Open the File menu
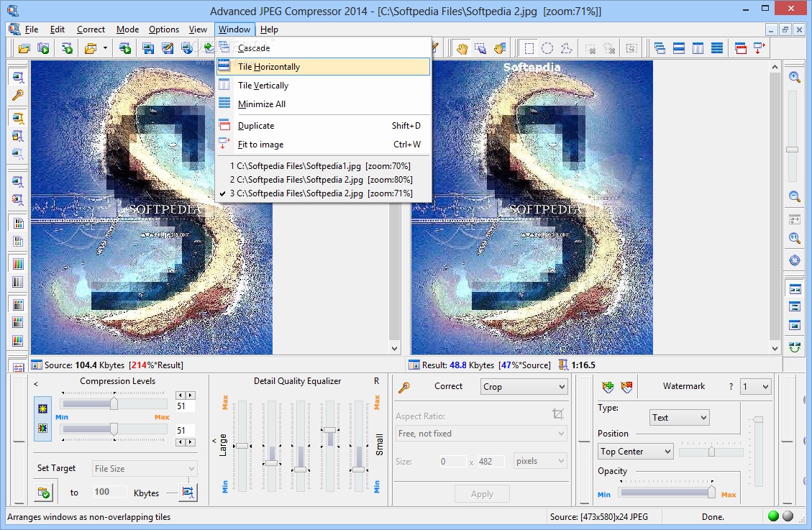 pos(32,29)
